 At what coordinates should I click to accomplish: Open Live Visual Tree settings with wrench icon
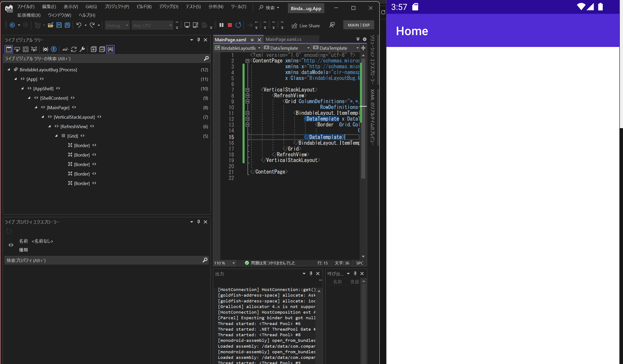pyautogui.click(x=82, y=49)
